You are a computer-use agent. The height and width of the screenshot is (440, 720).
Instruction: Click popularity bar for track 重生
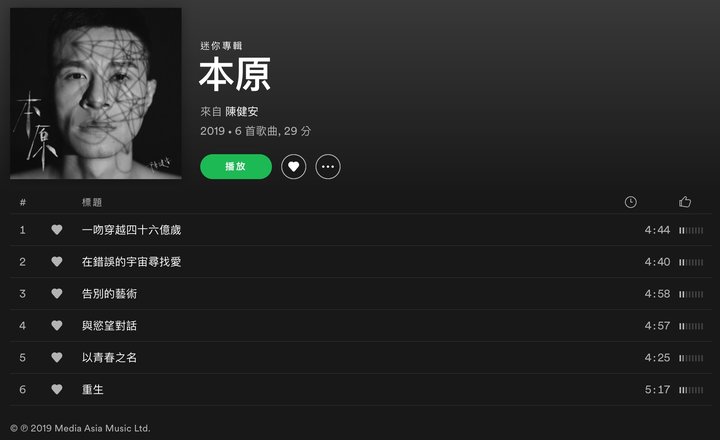(691, 390)
